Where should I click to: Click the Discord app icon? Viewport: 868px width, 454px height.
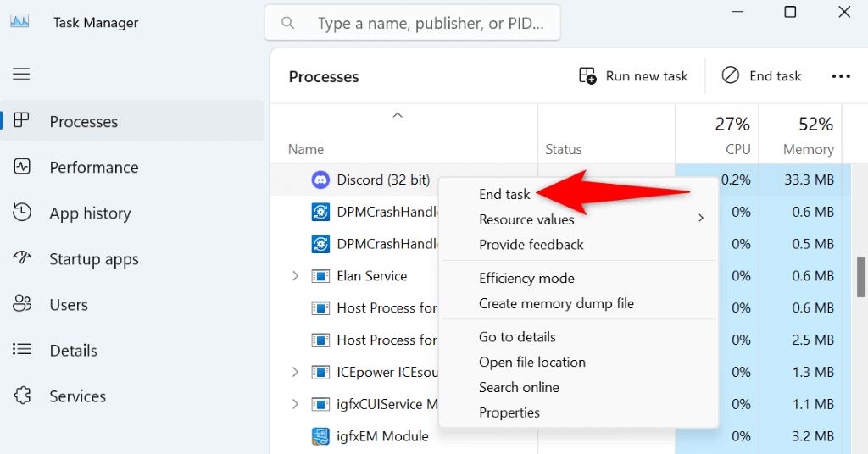[x=320, y=180]
